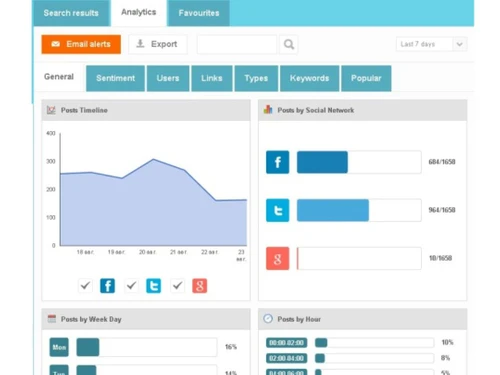The width and height of the screenshot is (500, 375).
Task: Open the Types sub-tab
Action: click(x=256, y=78)
